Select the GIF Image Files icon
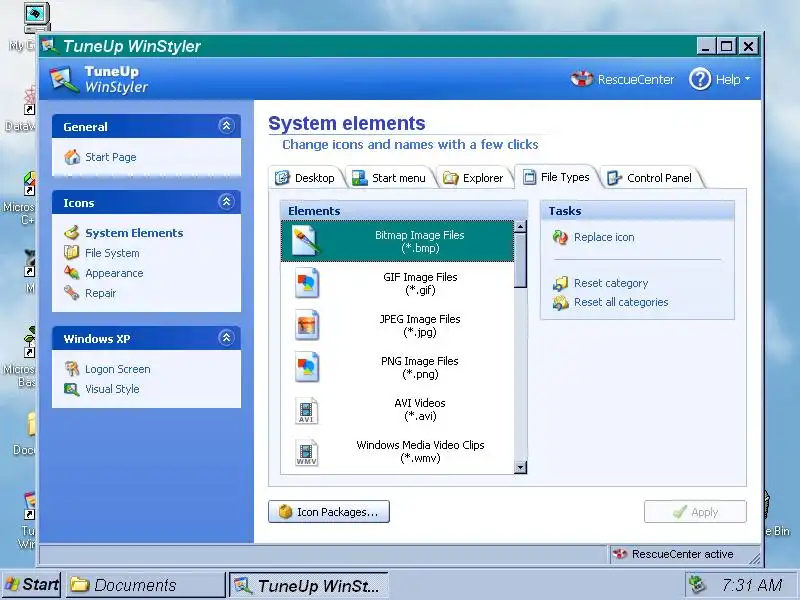The image size is (800, 600). pyautogui.click(x=307, y=283)
